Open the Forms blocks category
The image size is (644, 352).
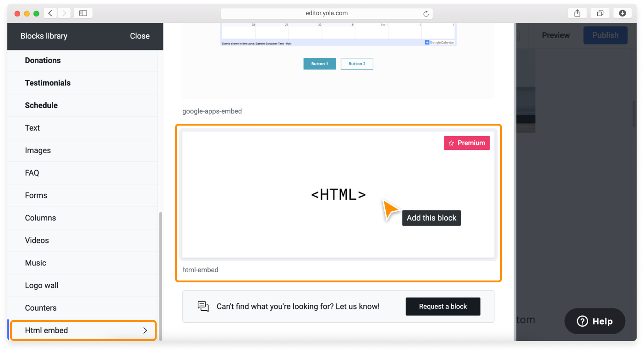coord(36,195)
